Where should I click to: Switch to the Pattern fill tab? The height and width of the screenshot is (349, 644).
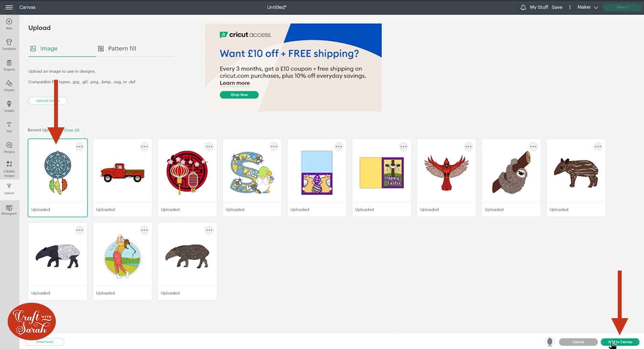coord(117,48)
